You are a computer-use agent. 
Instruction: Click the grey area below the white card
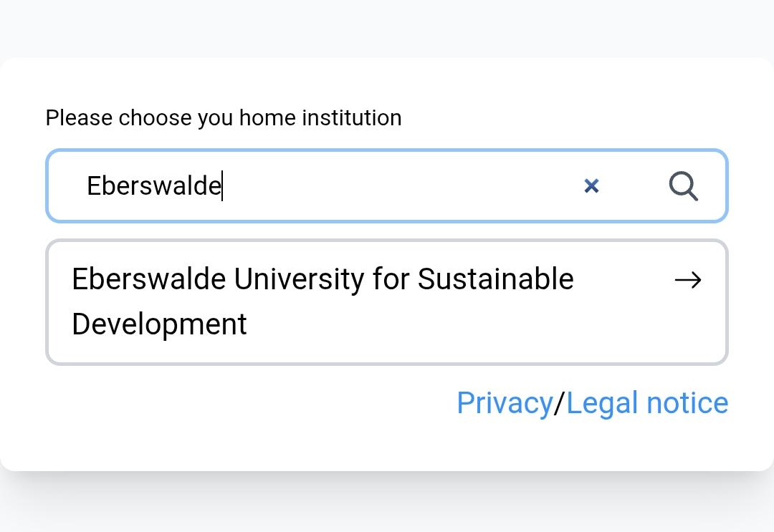387,505
